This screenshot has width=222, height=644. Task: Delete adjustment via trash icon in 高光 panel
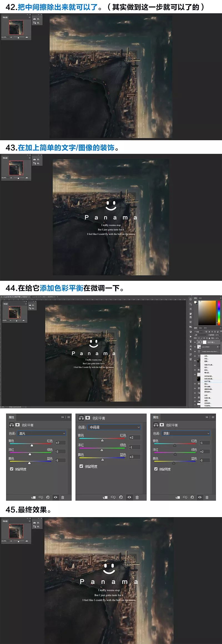pos(63,497)
